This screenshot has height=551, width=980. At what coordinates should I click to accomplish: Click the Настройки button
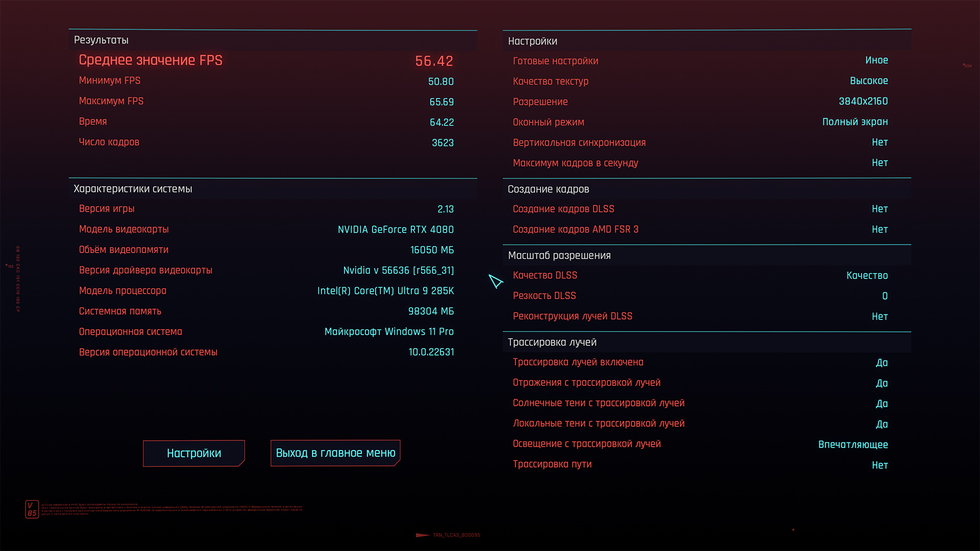[x=193, y=453]
